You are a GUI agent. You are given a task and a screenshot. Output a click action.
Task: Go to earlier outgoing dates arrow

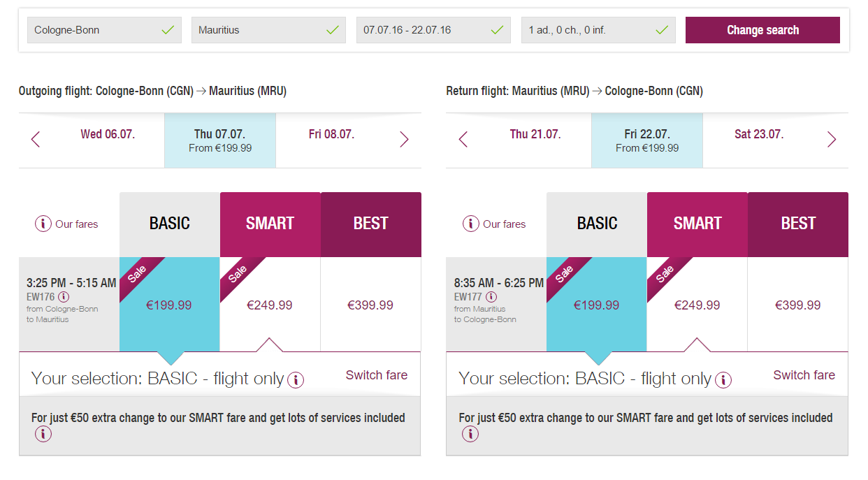tap(36, 140)
